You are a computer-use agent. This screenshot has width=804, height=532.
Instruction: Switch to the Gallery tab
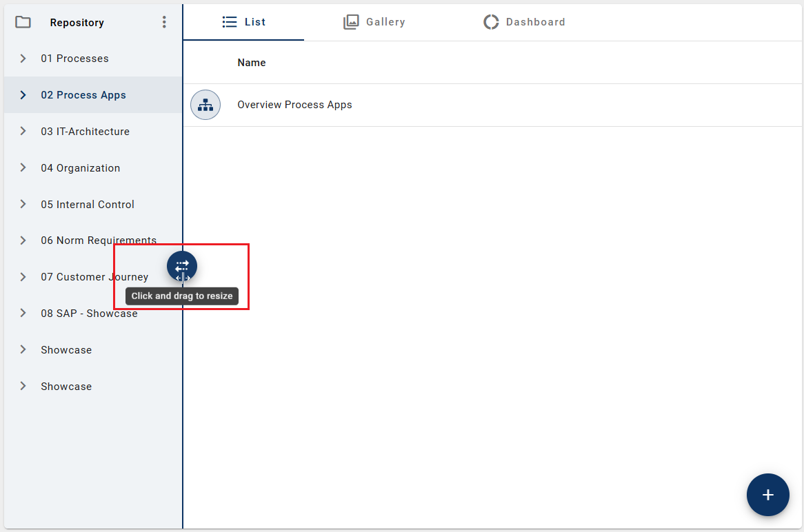coord(374,22)
